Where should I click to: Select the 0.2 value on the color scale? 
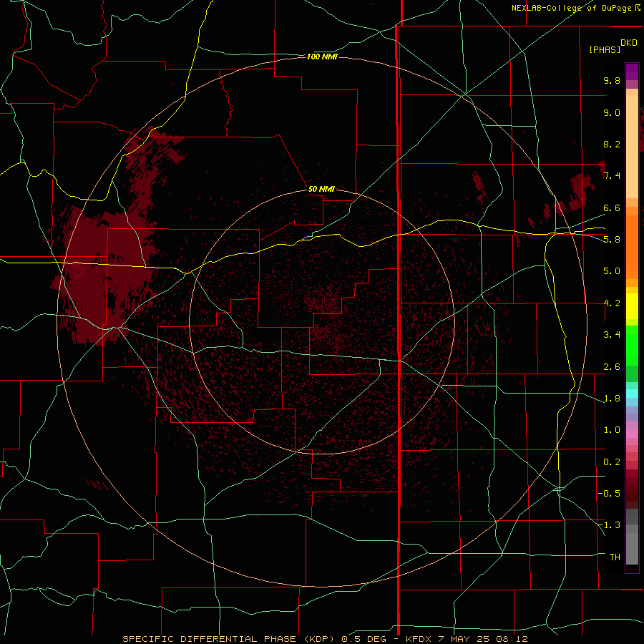pos(612,462)
